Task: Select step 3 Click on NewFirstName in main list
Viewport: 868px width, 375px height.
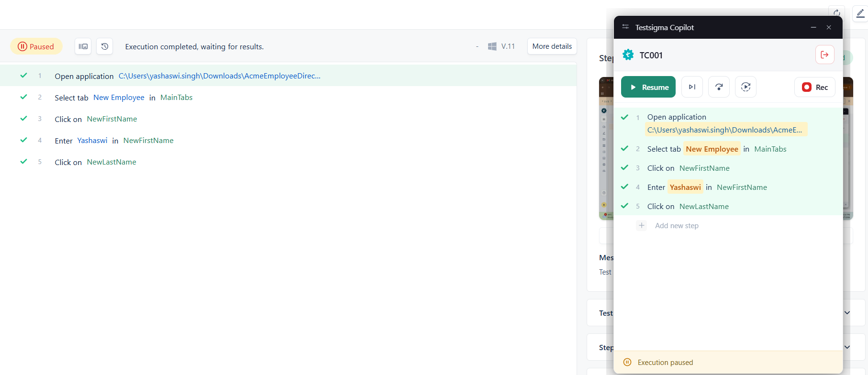Action: pyautogui.click(x=288, y=119)
